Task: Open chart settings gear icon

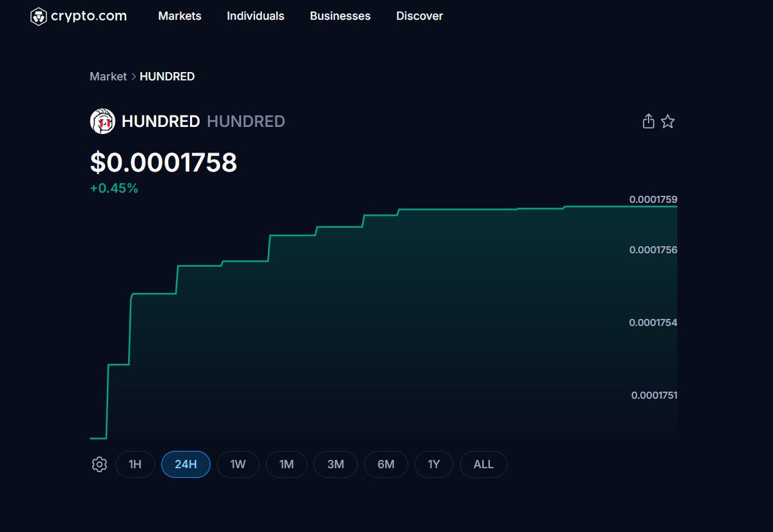Action: click(99, 464)
